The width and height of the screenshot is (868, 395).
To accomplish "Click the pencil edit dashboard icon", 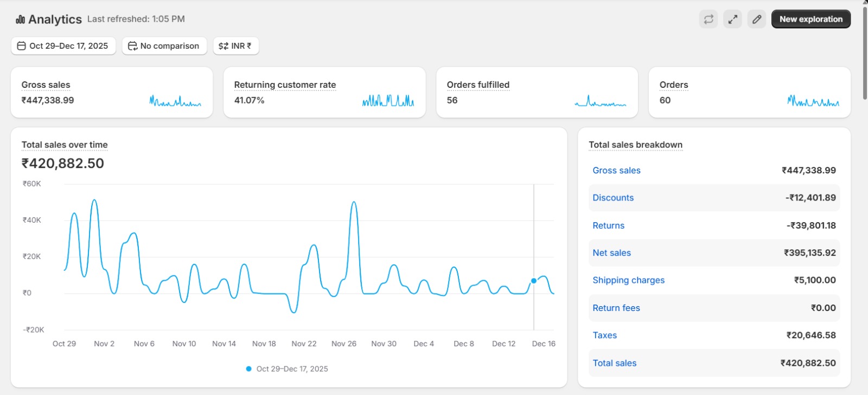I will point(757,20).
